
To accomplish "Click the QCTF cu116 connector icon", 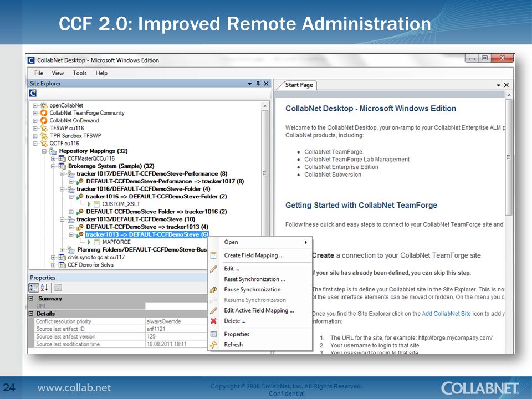I will pyautogui.click(x=44, y=143).
